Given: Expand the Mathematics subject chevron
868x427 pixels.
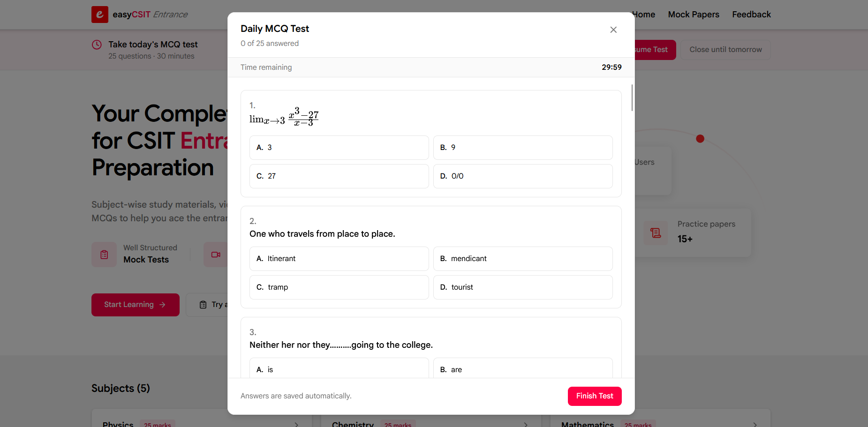Looking at the screenshot, I should click(x=755, y=425).
